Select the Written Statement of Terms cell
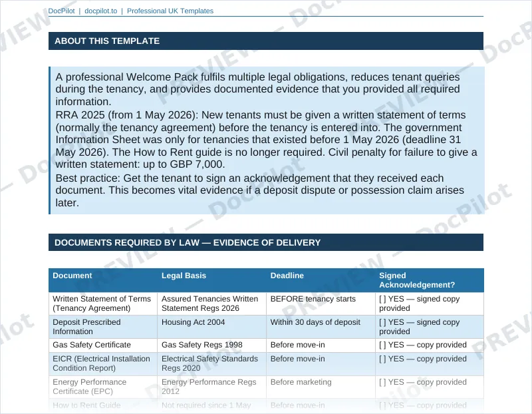 (103, 304)
